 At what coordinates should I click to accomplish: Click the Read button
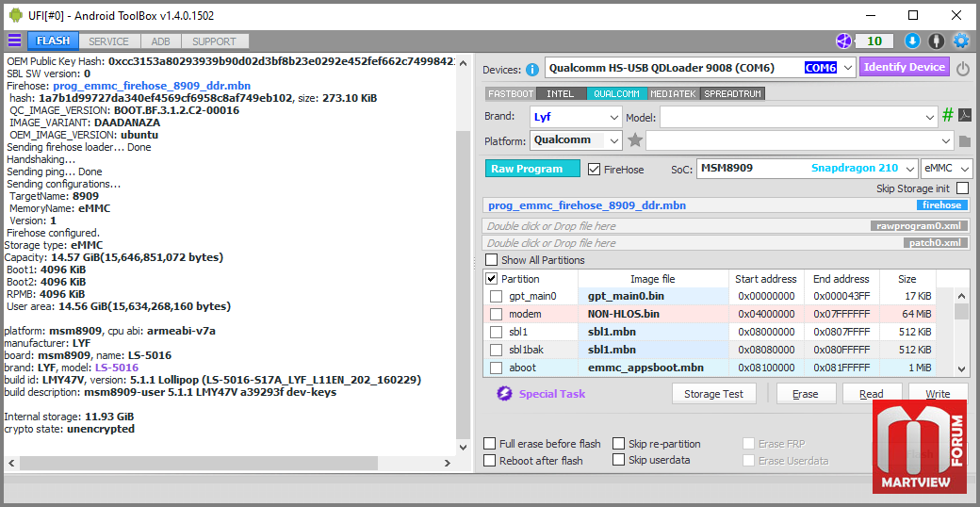pos(872,394)
